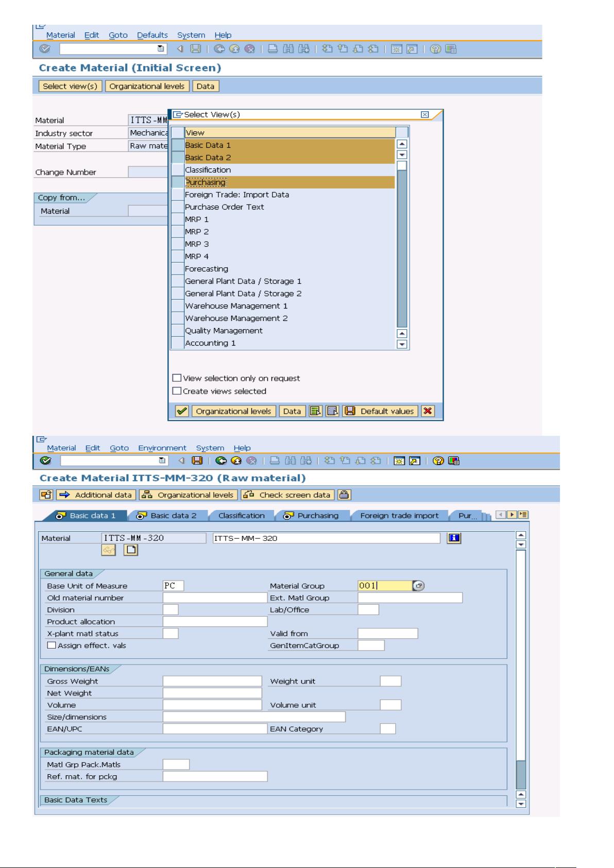Screen dimensions: 614x868
Task: Toggle row selector for Classification view
Action: (178, 170)
